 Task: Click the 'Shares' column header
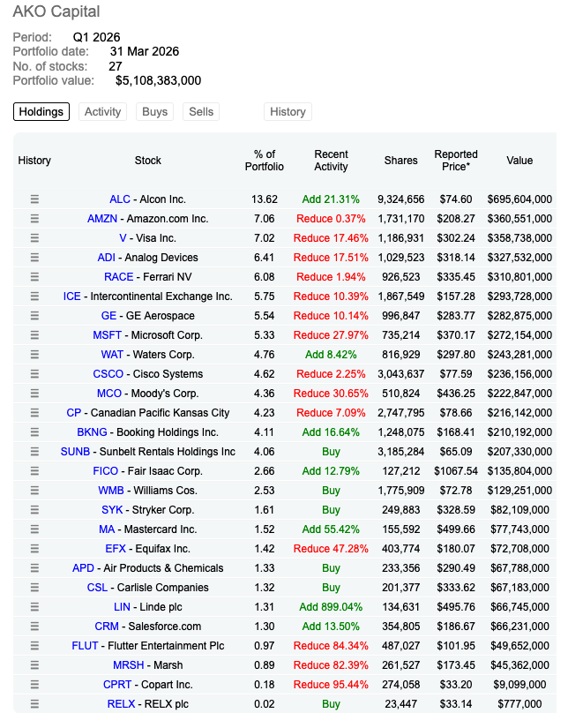pyautogui.click(x=401, y=161)
